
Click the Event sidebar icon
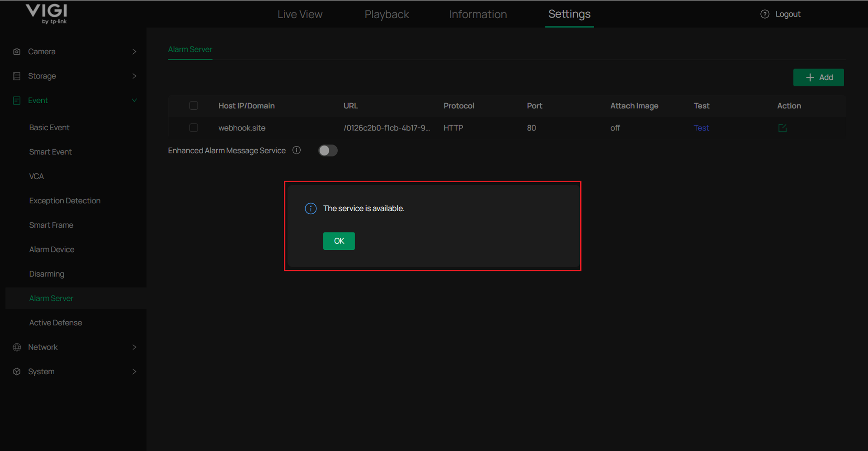17,100
